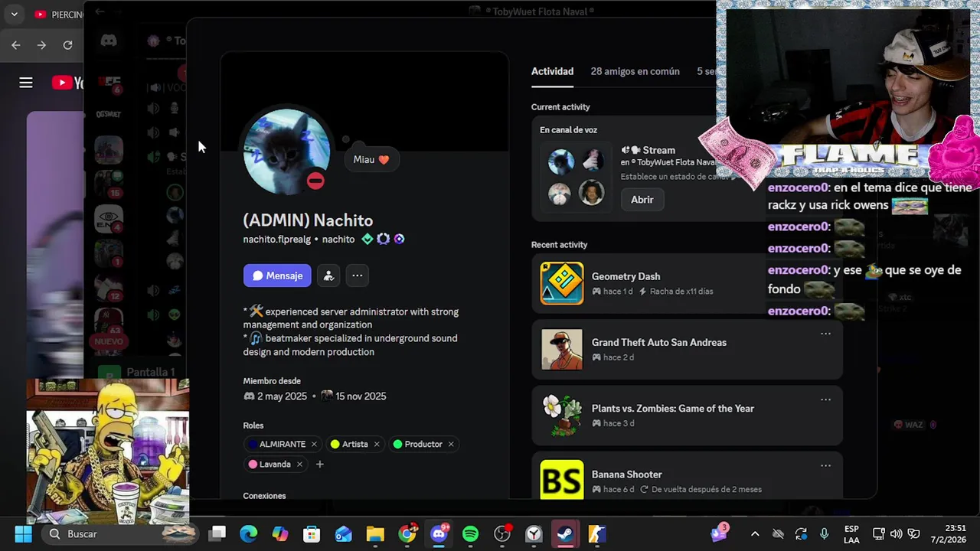This screenshot has height=551, width=980.
Task: Open Microsoft Store from the taskbar
Action: tap(312, 534)
